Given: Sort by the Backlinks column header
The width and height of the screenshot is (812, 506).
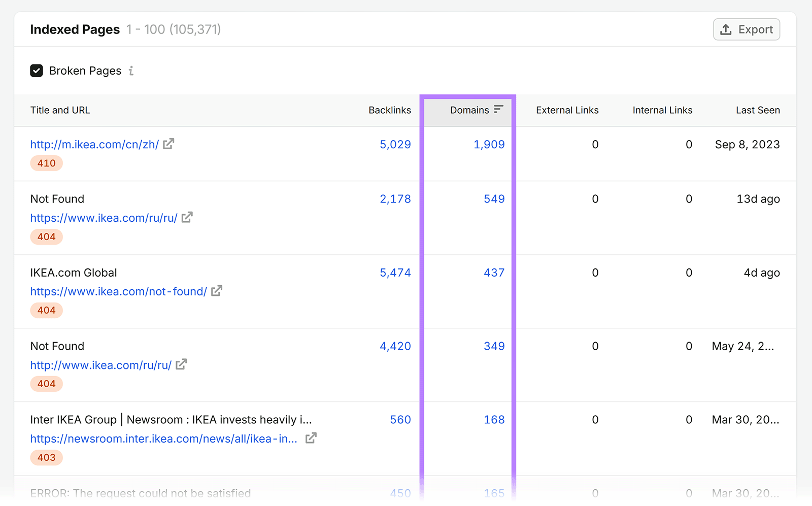Looking at the screenshot, I should click(390, 110).
